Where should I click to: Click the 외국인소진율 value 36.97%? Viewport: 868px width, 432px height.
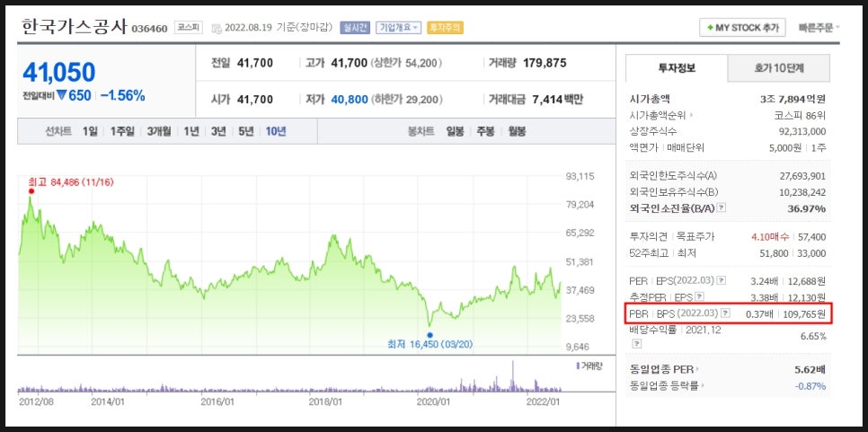(807, 208)
